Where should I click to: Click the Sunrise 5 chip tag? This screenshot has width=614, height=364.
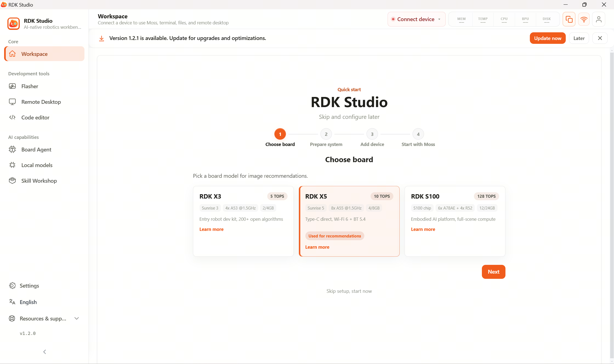[x=316, y=208]
